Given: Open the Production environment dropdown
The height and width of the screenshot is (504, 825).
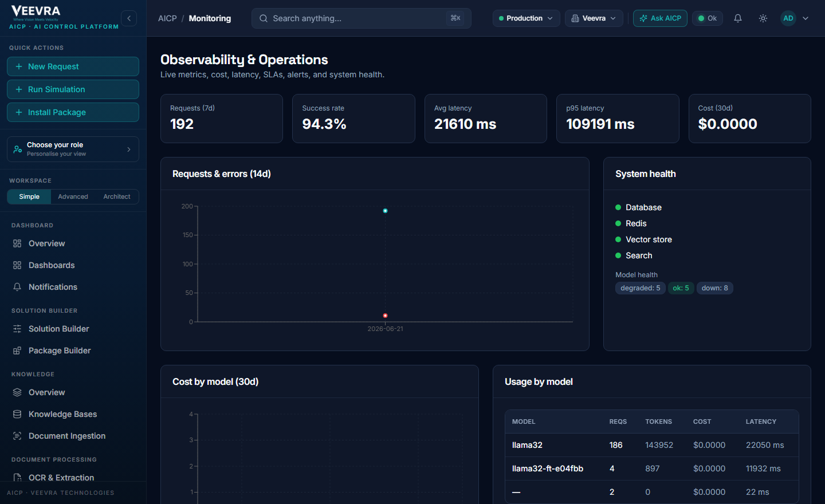Looking at the screenshot, I should (526, 18).
